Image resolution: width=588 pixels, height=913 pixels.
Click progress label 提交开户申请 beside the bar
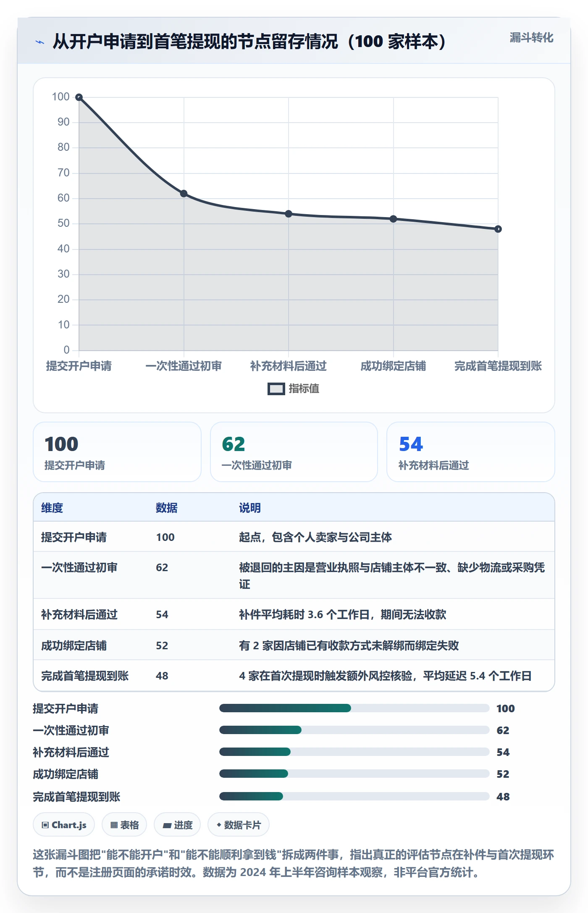[x=66, y=709]
